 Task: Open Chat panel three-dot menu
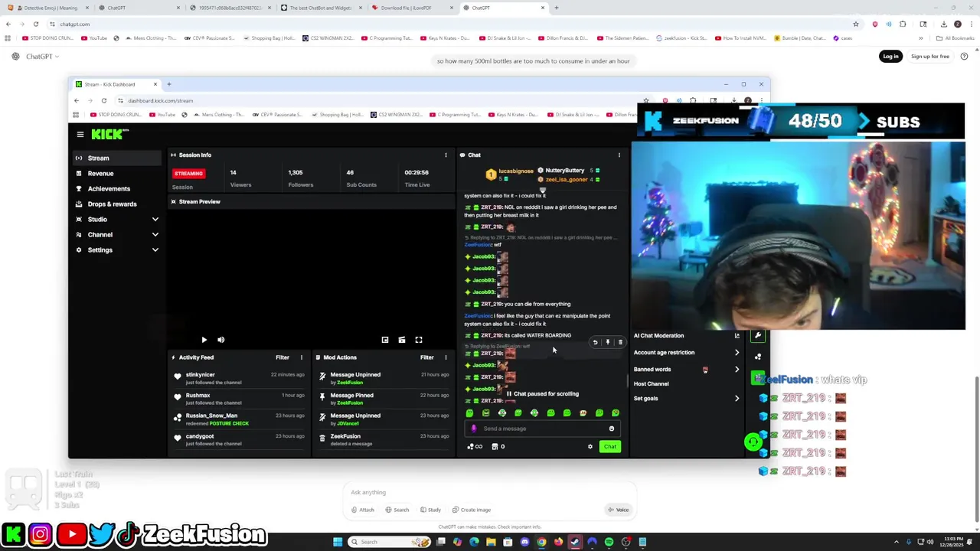[x=619, y=155]
